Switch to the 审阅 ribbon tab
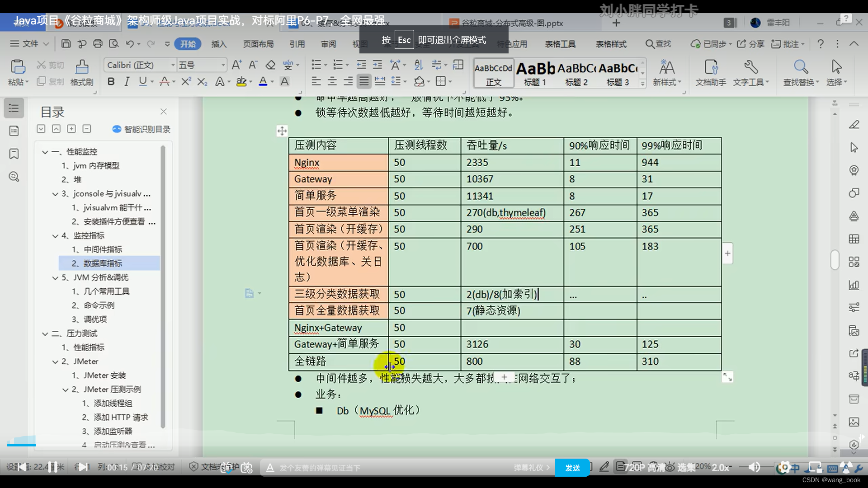 coord(329,44)
